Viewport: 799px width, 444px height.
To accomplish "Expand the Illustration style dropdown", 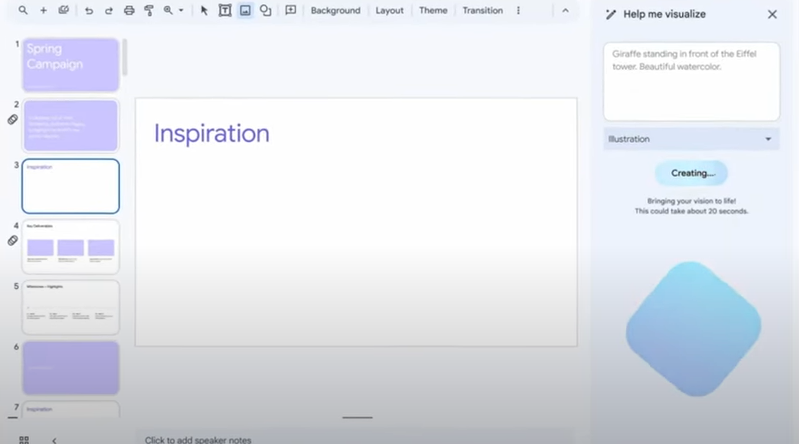I will pyautogui.click(x=691, y=139).
